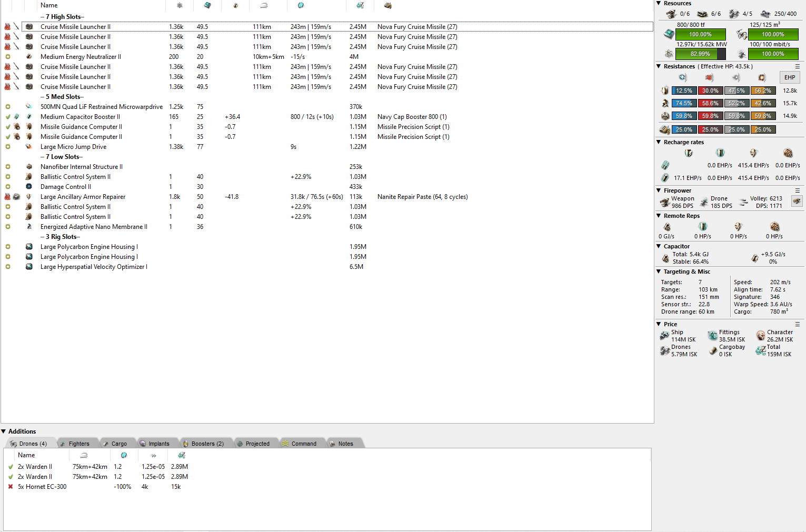Open the Firepower panel hamburger menu
806x532 pixels.
797,190
